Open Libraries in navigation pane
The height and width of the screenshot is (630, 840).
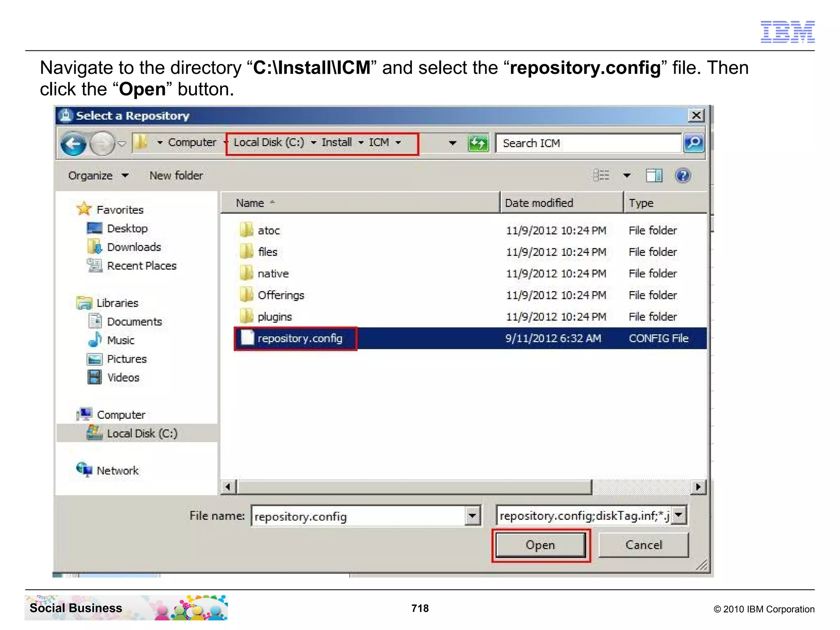coord(117,303)
